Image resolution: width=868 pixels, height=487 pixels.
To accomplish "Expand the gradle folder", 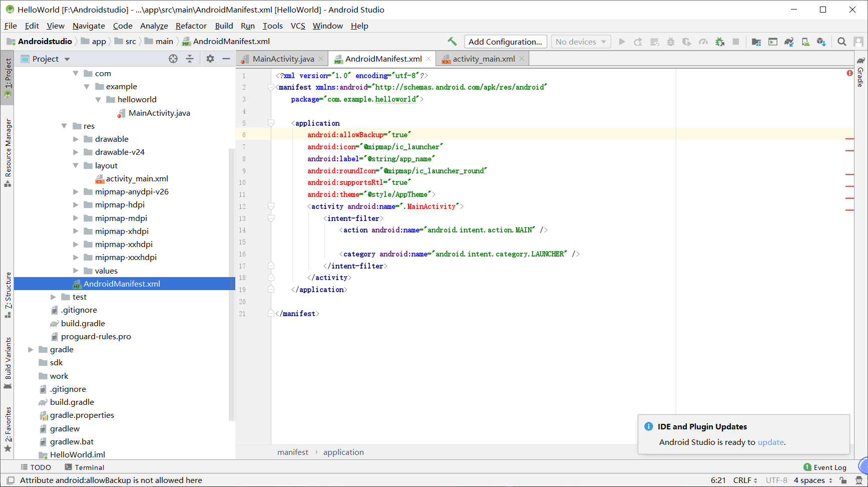I will click(31, 349).
